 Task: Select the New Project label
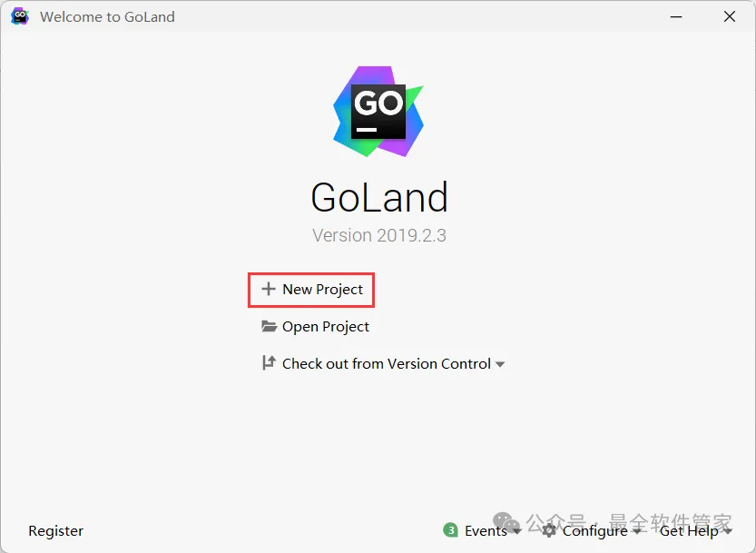(322, 289)
